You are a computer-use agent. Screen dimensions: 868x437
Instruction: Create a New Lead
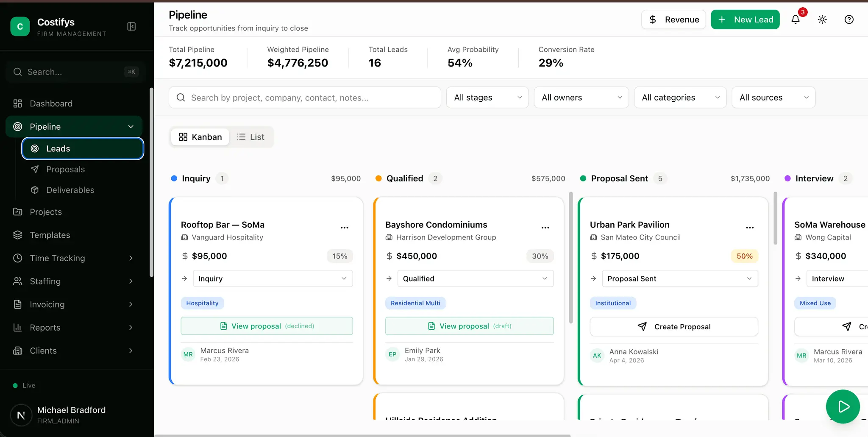coord(745,19)
